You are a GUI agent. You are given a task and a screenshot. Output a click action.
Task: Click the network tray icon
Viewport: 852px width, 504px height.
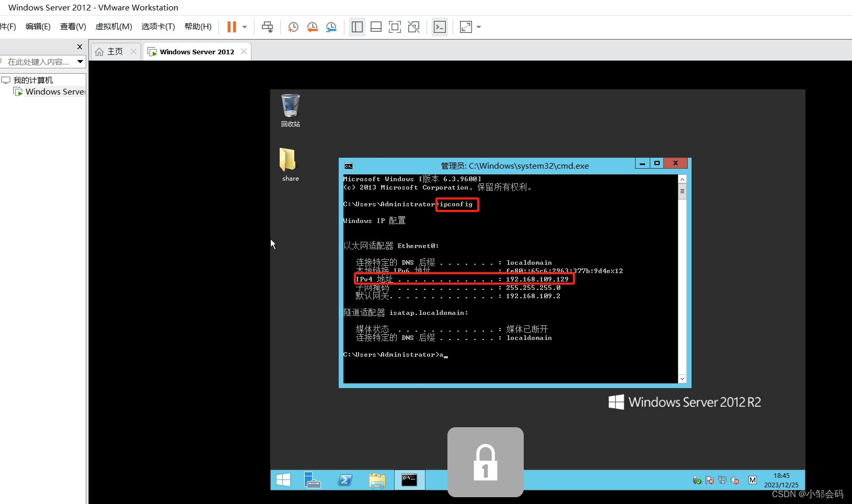[722, 480]
